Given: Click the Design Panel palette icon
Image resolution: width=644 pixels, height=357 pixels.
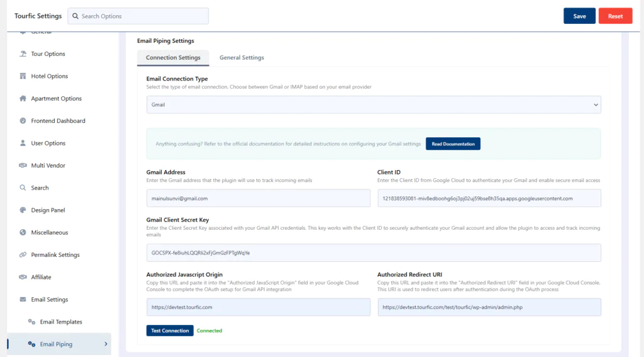Looking at the screenshot, I should pyautogui.click(x=23, y=210).
